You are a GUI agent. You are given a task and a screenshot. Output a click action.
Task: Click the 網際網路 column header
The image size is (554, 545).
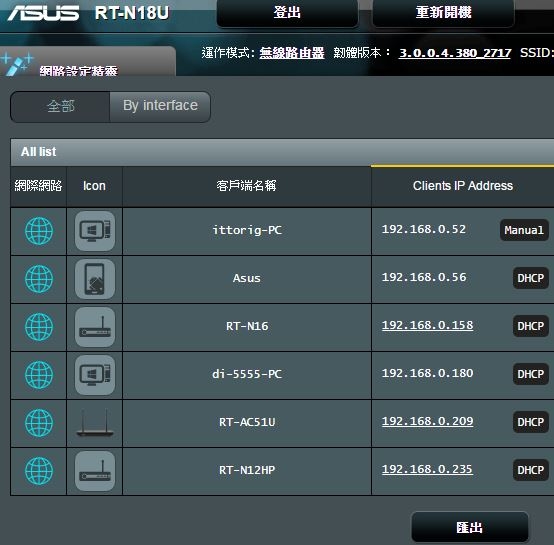[x=39, y=186]
